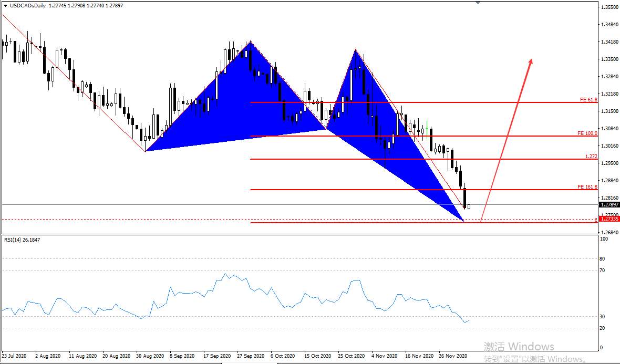Screen dimensions: 620x364
Task: Click the 1.26840 price scale value
Action: click(x=609, y=233)
